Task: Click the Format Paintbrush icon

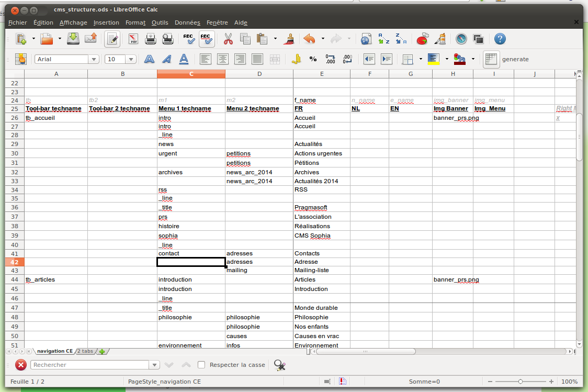Action: tap(289, 39)
